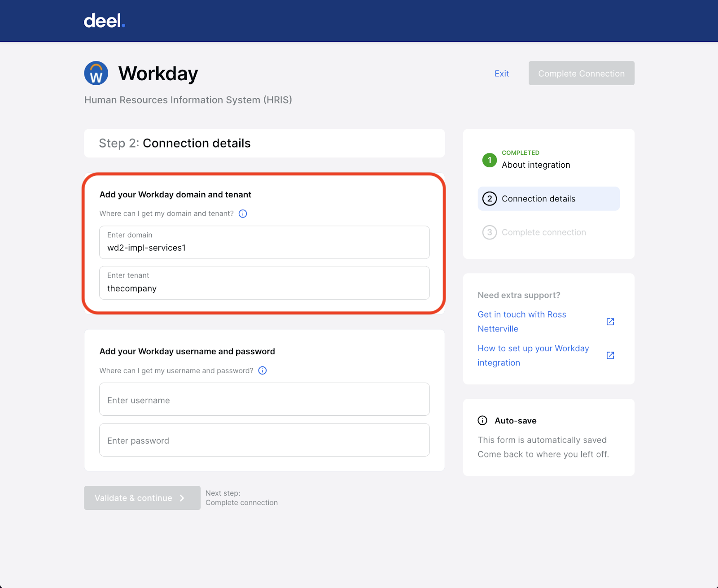Select step 3 Complete connection in sidebar

[x=543, y=232]
